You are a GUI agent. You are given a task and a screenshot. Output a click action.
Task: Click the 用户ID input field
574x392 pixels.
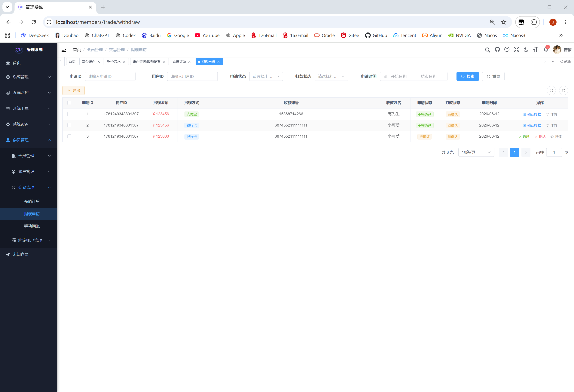pos(192,77)
